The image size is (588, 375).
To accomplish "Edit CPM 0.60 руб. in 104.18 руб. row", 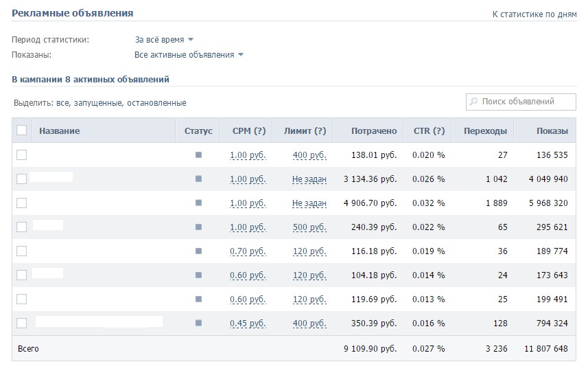I will pos(248,275).
